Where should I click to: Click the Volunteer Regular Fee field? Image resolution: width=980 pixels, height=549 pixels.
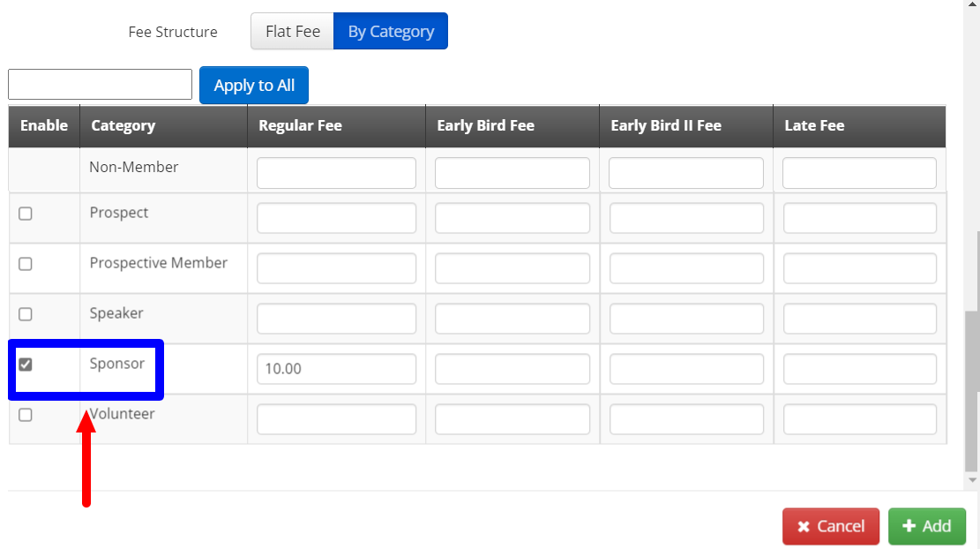pos(336,419)
